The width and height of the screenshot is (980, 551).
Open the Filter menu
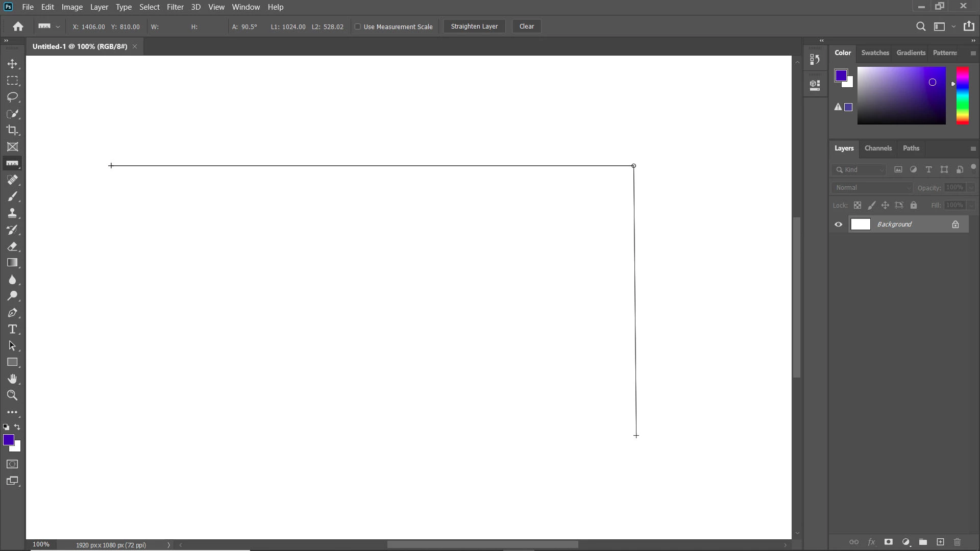click(175, 7)
